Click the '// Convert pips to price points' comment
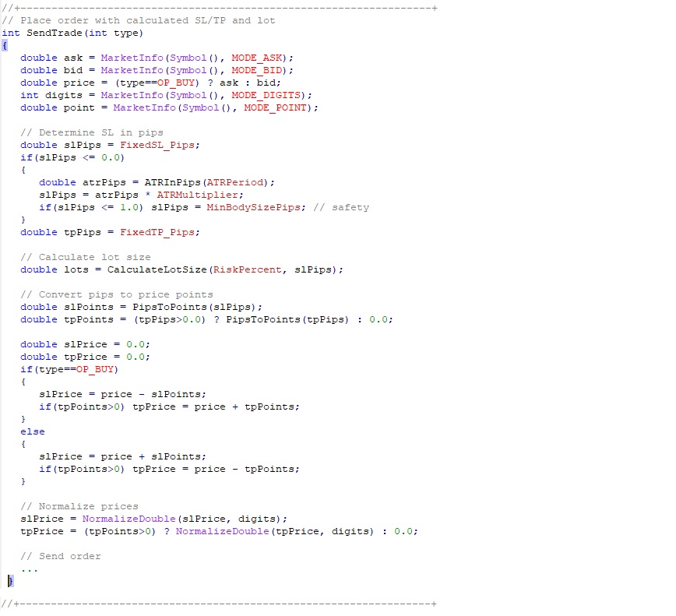Screen dimensions: 676x616 116,294
